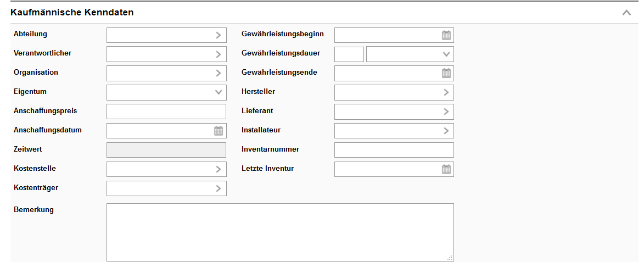Click the Anschaffungspreis input field
Viewport: 644px width, 267px height.
pos(166,112)
